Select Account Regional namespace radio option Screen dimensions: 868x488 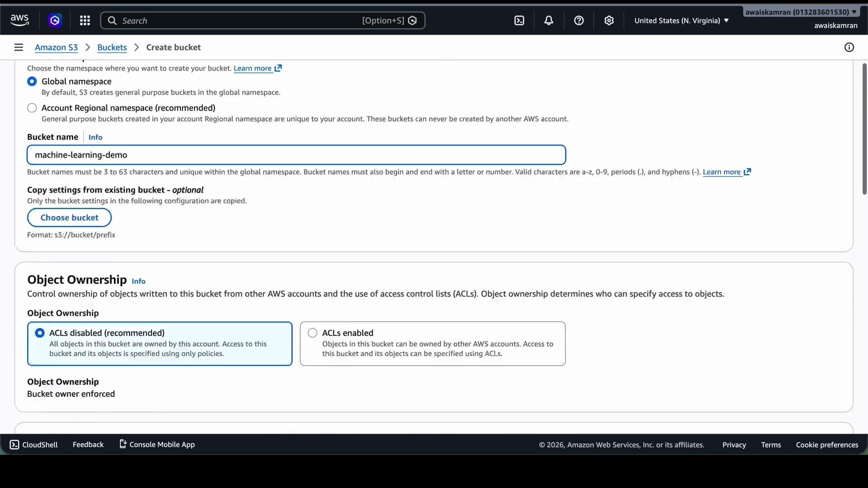[x=32, y=108]
